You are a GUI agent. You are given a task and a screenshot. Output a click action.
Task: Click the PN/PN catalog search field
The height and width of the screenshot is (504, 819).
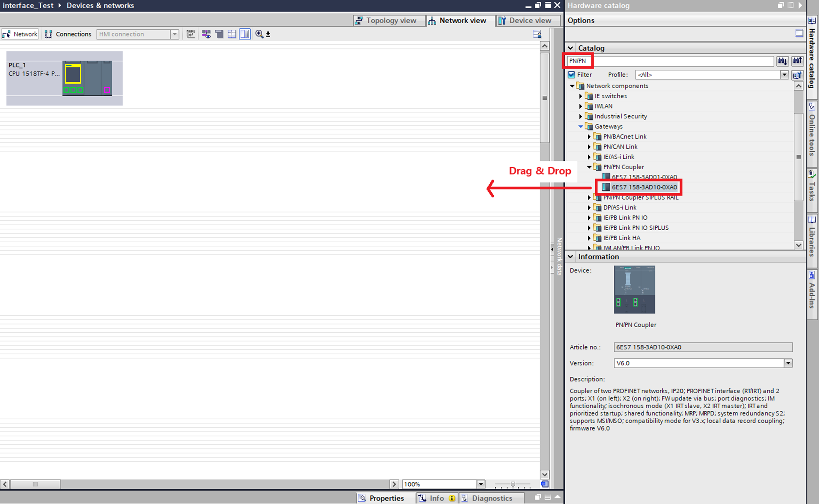pos(669,61)
